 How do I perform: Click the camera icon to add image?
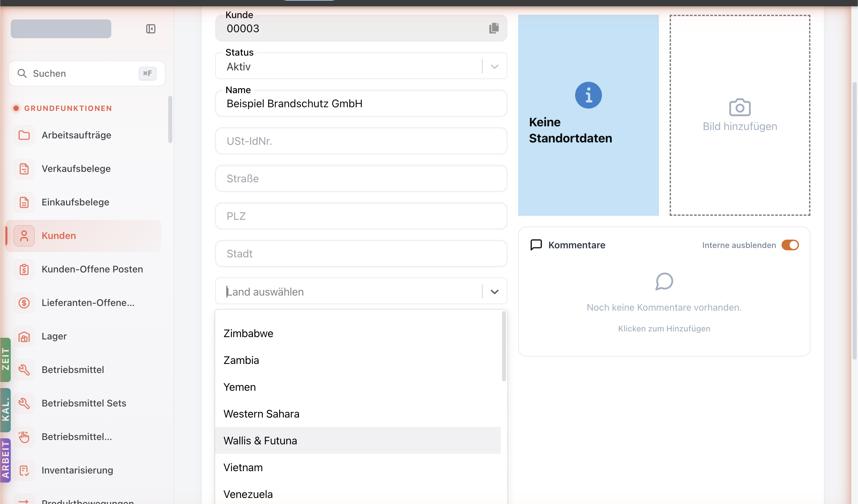point(740,107)
